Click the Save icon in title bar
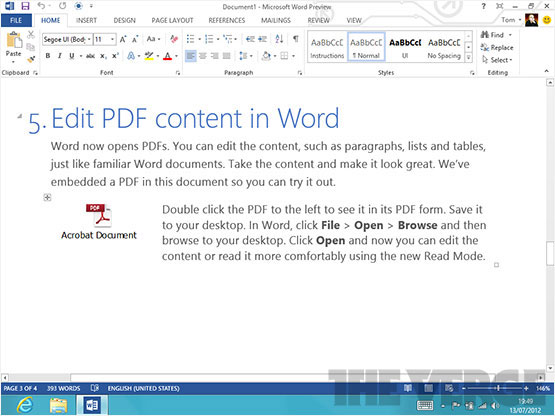 point(25,6)
